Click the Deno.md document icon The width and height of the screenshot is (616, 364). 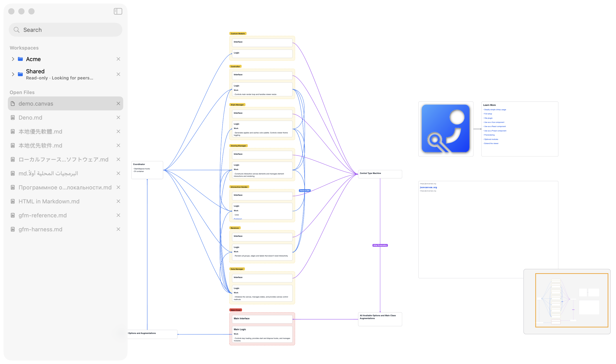tap(13, 117)
